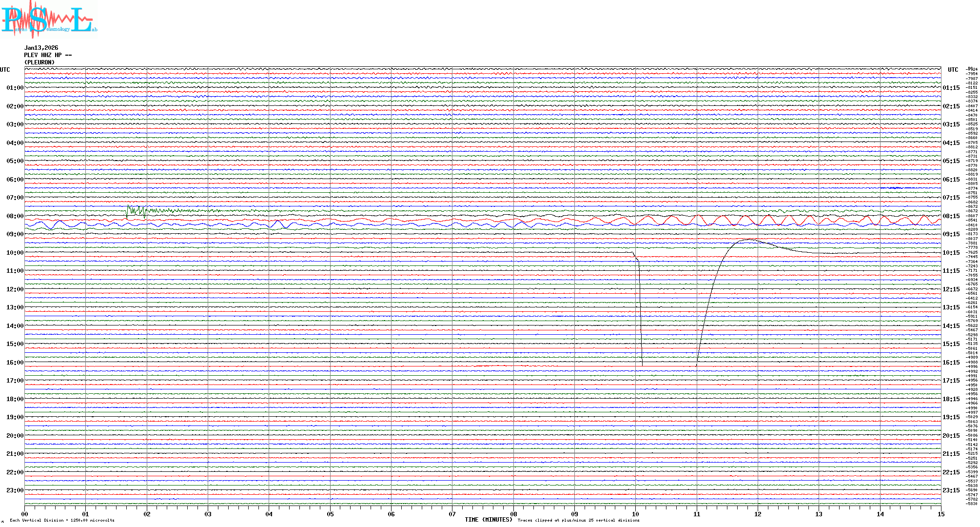Click the PSL Seismology Lab logo
The image size is (980, 527).
pyautogui.click(x=49, y=20)
